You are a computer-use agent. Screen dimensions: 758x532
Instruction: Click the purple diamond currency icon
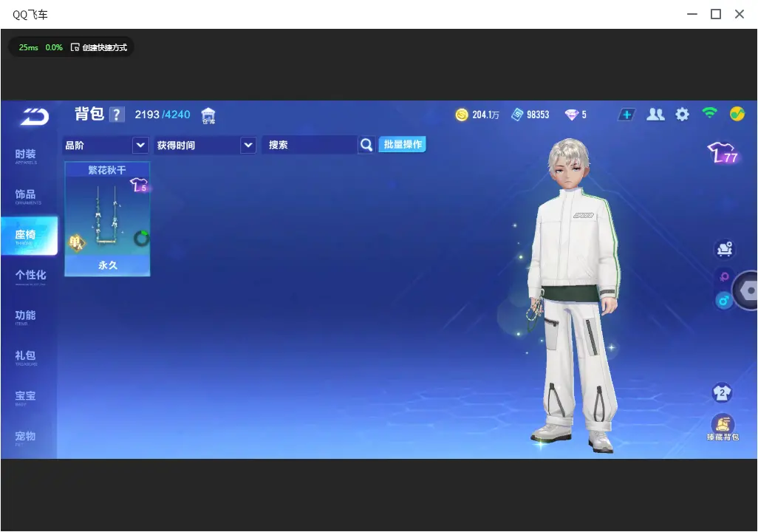[571, 115]
